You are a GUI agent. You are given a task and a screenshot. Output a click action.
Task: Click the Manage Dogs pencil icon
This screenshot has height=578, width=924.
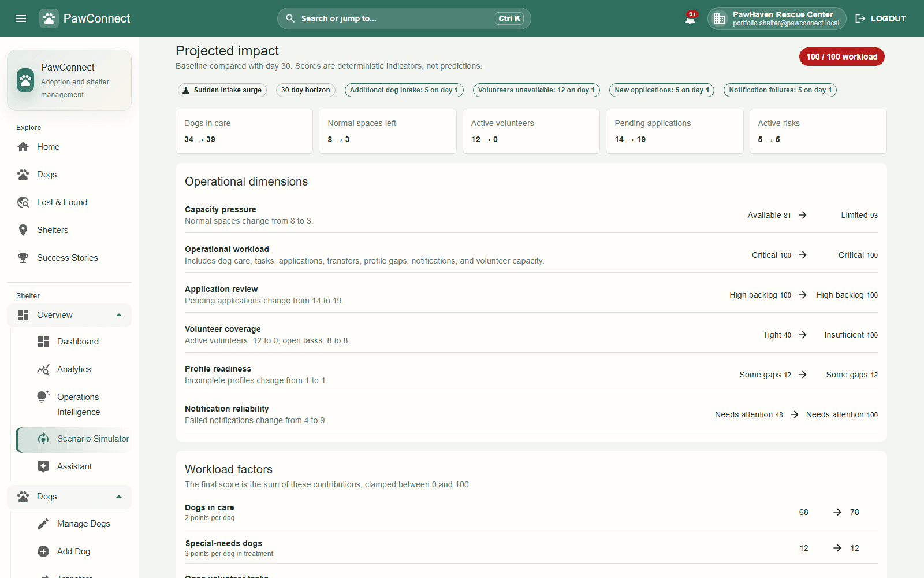tap(43, 524)
